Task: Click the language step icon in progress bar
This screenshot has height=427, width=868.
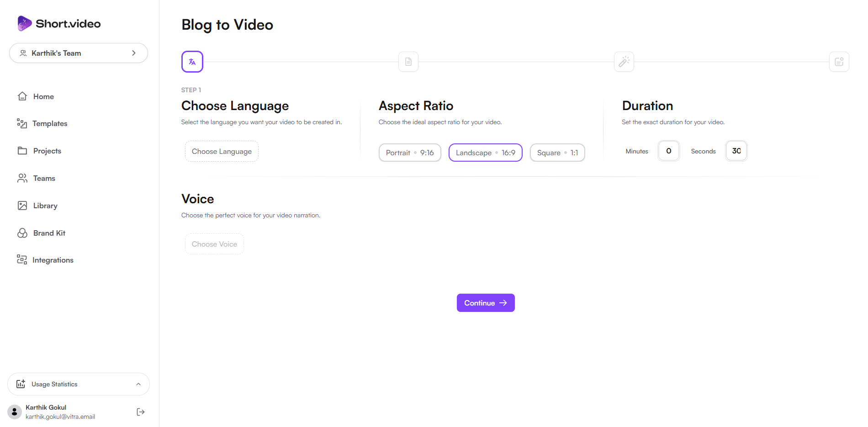Action: pos(192,62)
